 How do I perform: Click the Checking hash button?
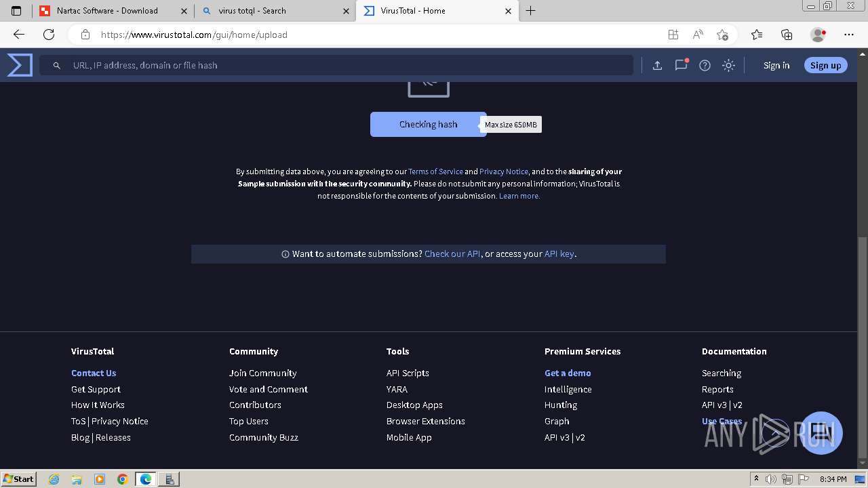[429, 125]
